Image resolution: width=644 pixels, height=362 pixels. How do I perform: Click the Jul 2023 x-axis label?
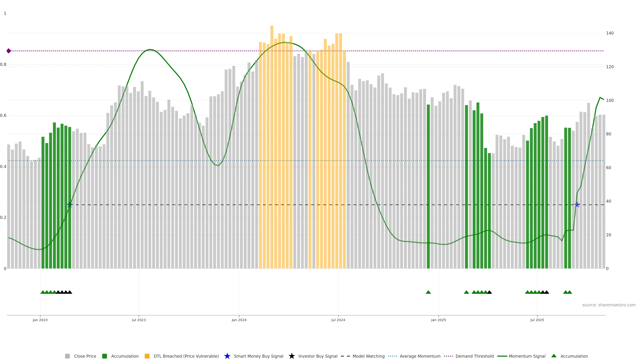pos(139,320)
